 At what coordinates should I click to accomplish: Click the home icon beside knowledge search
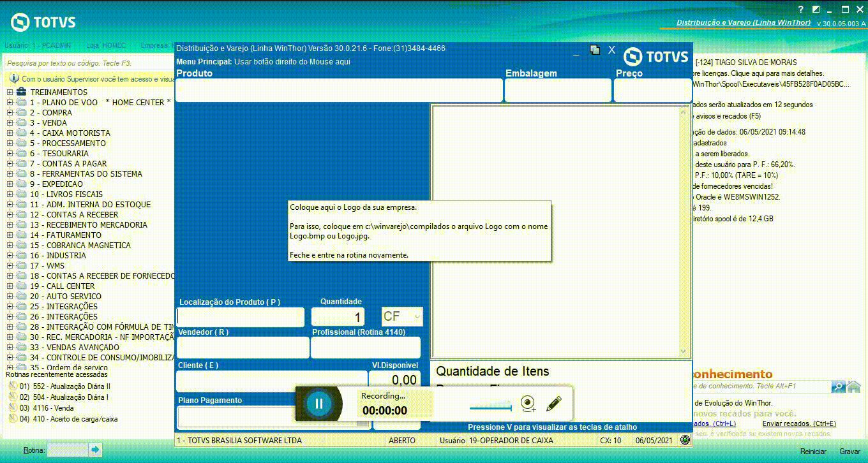tap(853, 386)
